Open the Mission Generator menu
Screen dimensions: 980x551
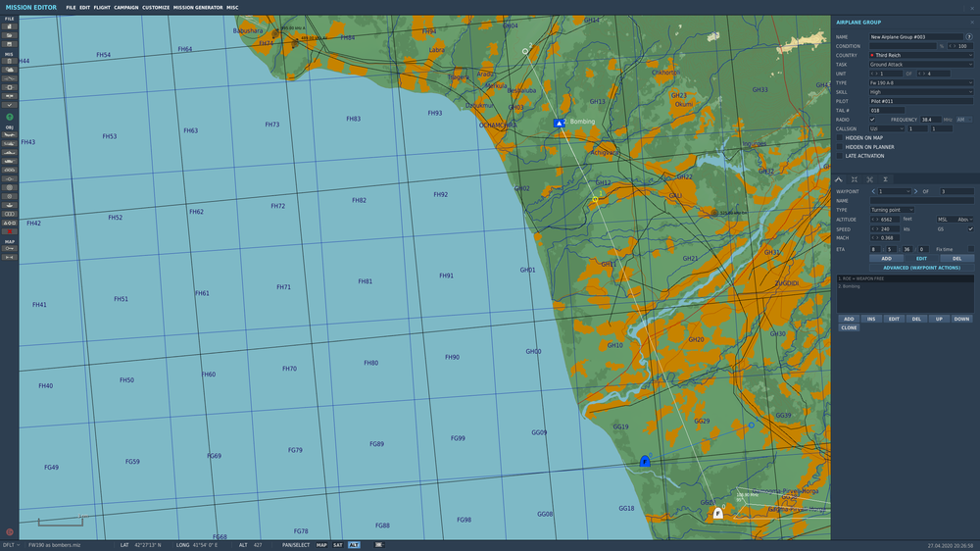[198, 8]
